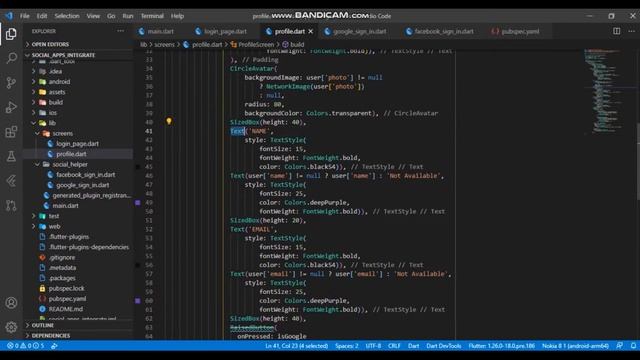Open facebook_sign_in.dart in explorer tree
Viewport: 640px width, 360px height.
(85, 175)
